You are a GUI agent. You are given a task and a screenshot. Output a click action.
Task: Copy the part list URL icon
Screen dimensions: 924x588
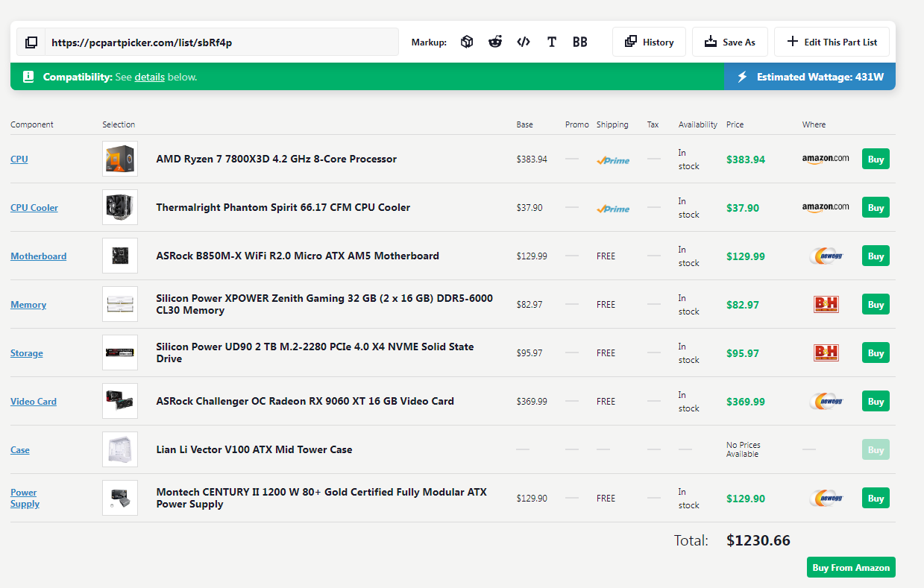point(31,42)
